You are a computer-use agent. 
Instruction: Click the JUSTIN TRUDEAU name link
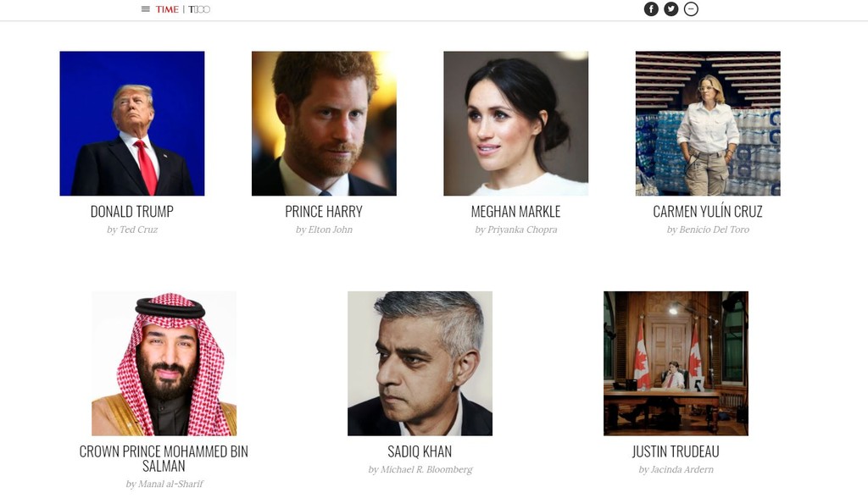(676, 451)
